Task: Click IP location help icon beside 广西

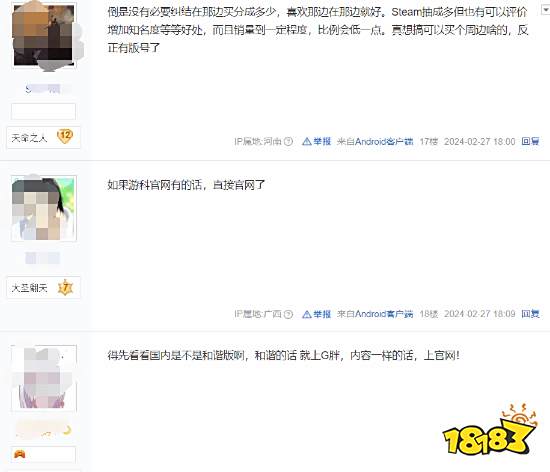Action: tap(288, 314)
